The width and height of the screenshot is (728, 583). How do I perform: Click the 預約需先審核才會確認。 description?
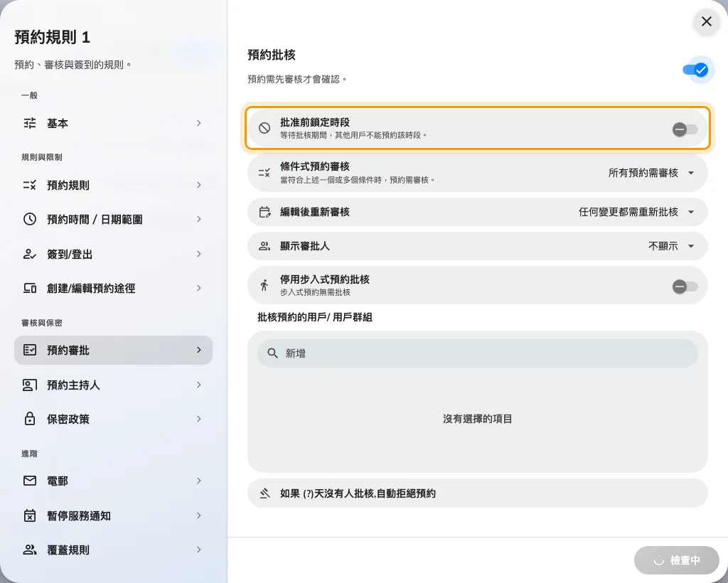pos(297,80)
